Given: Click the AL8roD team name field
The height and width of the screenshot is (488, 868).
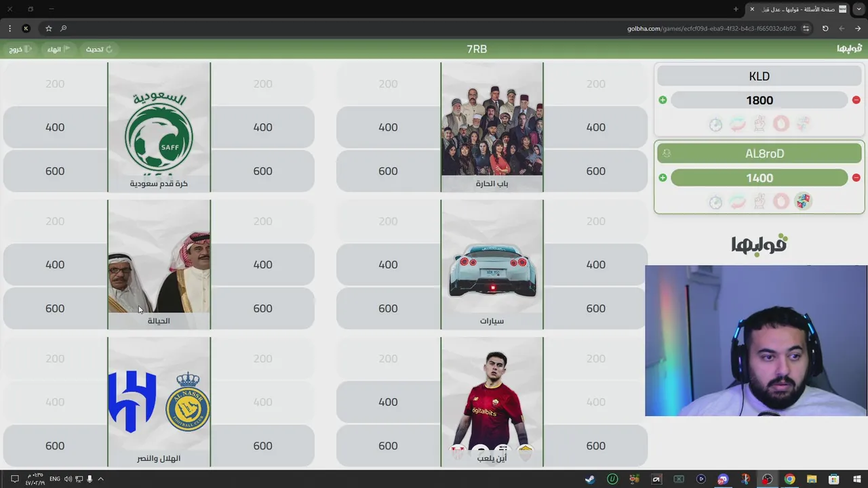Looking at the screenshot, I should [x=759, y=154].
